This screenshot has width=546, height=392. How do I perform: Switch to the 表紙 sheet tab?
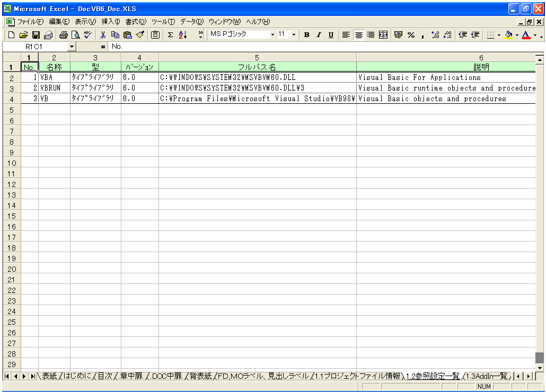point(49,376)
